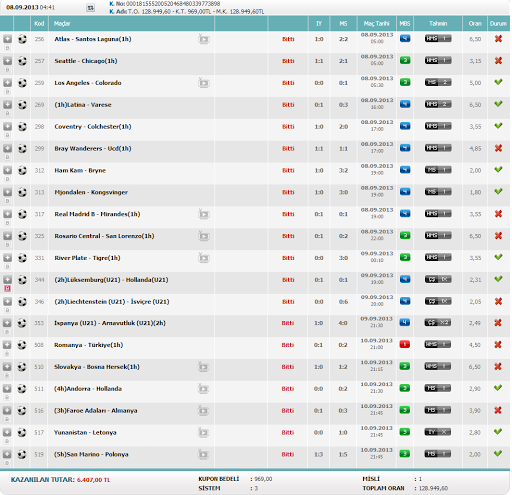
Task: Click the green MBS badge for Rosario Central row
Action: pyautogui.click(x=405, y=236)
